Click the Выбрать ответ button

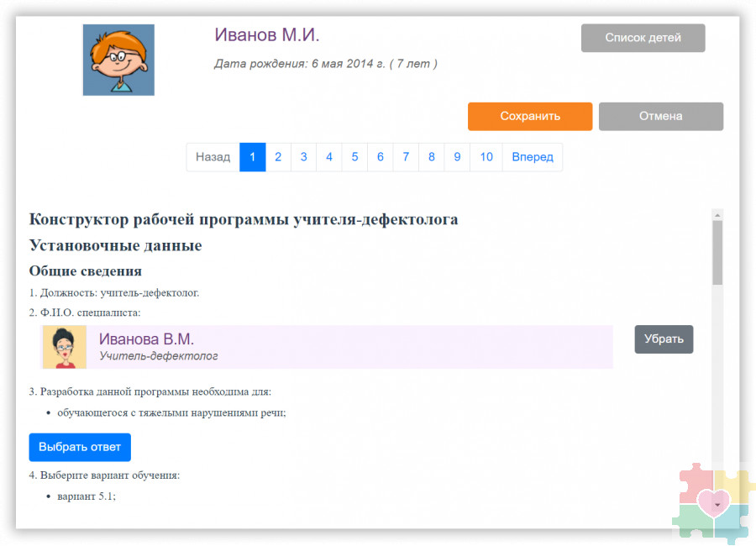(80, 447)
